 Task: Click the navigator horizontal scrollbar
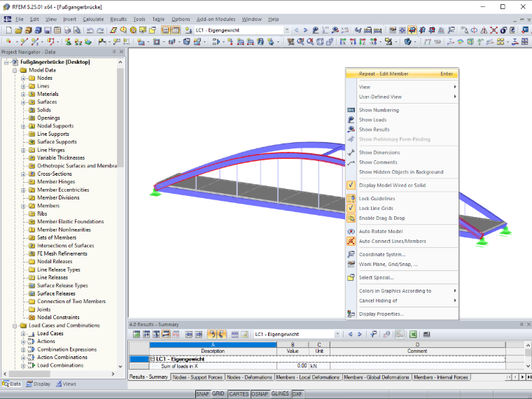[59, 374]
